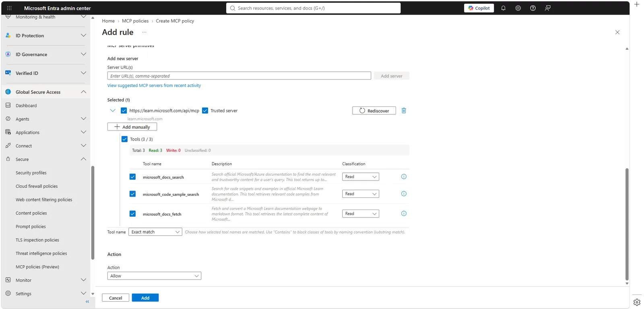The width and height of the screenshot is (644, 309).
Task: Uncheck microsoft_docs_search tool checkbox
Action: coord(132,176)
